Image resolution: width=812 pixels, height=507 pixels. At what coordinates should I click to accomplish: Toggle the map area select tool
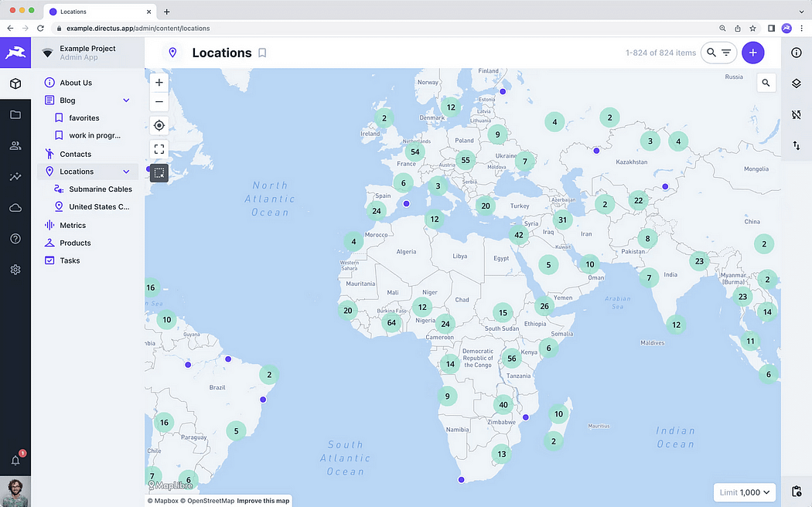pyautogui.click(x=159, y=173)
